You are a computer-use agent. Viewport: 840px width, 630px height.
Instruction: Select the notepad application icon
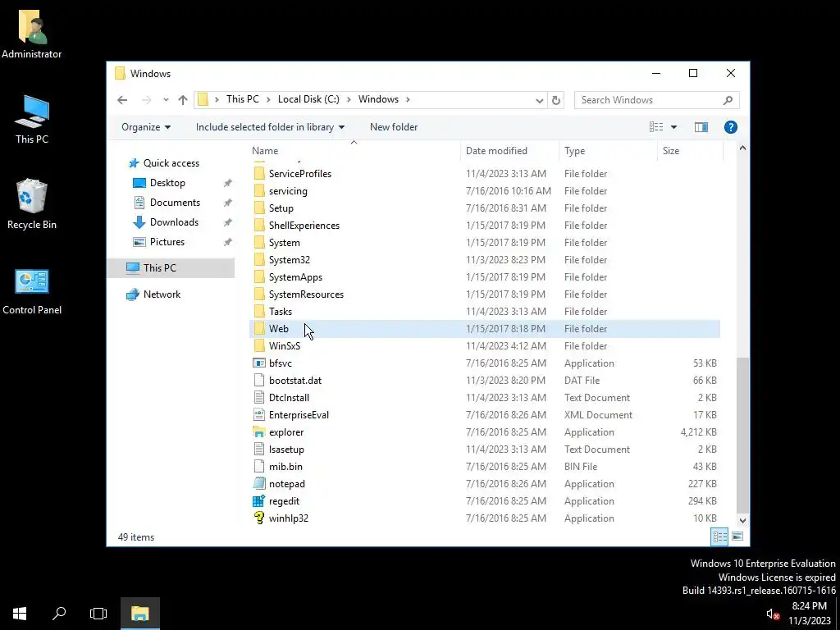[x=259, y=484]
